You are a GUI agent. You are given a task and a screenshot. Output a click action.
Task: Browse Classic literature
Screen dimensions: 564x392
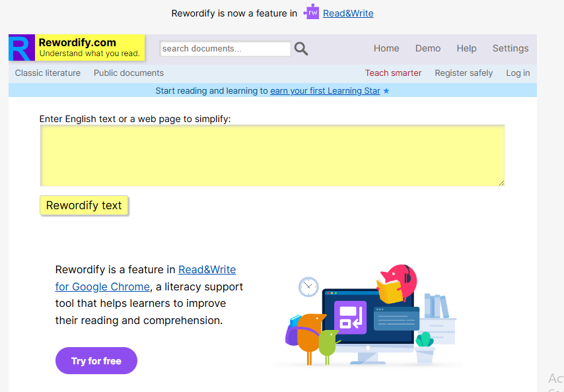[48, 73]
